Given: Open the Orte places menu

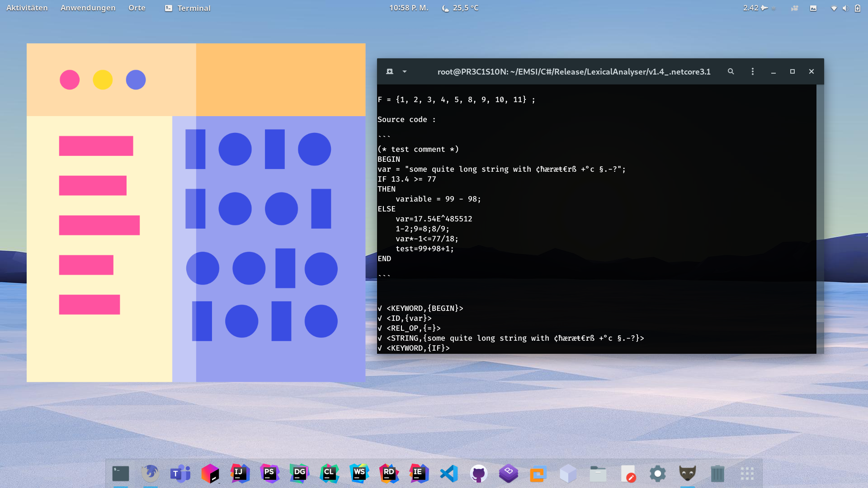Looking at the screenshot, I should point(137,8).
